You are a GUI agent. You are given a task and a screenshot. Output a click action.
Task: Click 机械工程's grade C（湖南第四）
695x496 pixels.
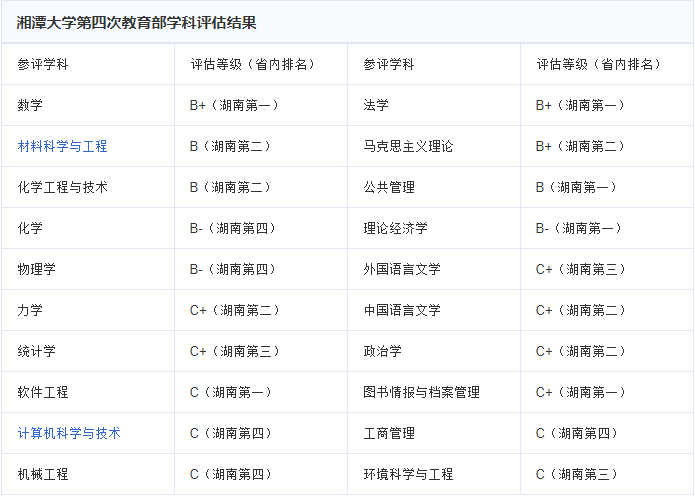230,474
